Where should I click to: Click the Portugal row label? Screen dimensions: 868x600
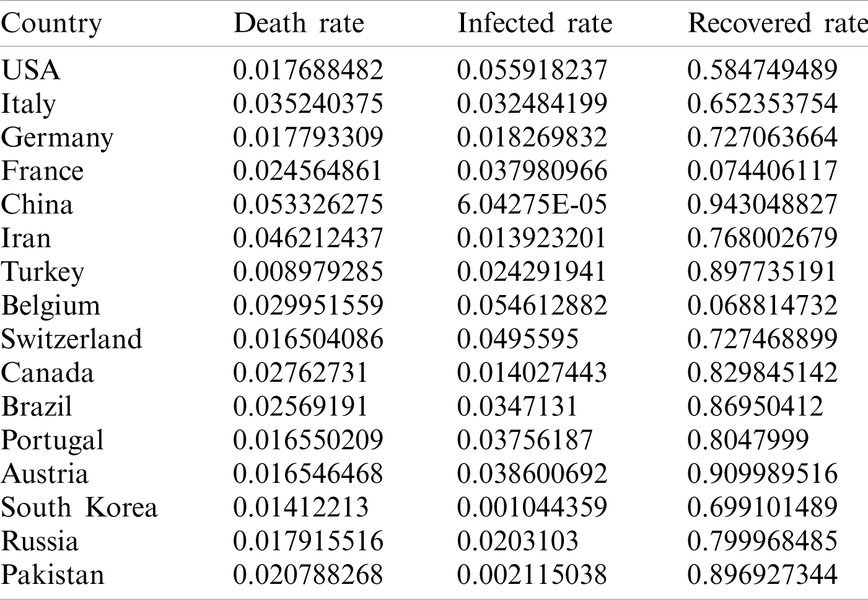52,440
